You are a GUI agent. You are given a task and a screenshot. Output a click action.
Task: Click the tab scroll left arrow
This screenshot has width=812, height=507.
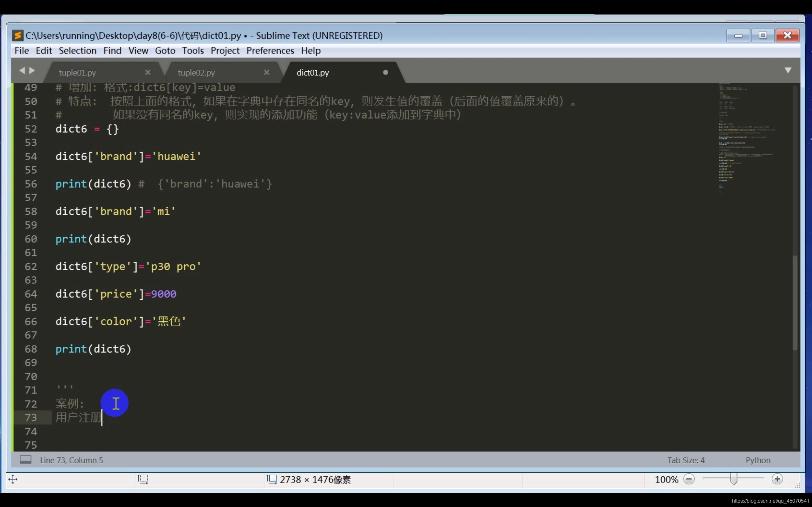point(22,70)
